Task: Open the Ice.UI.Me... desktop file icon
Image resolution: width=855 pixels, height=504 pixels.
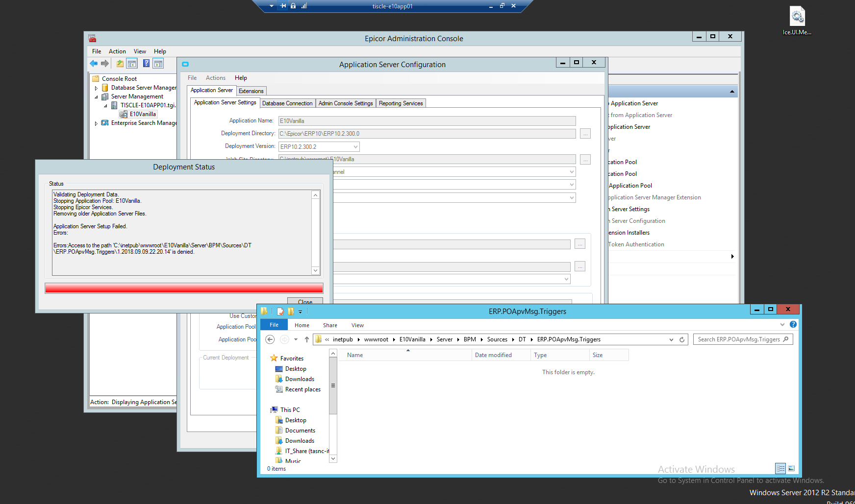Action: click(x=797, y=21)
